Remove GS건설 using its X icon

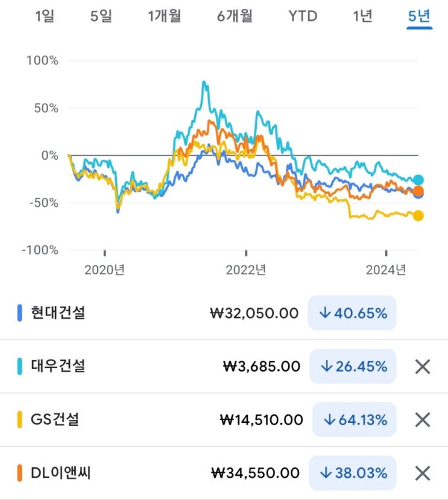(423, 420)
